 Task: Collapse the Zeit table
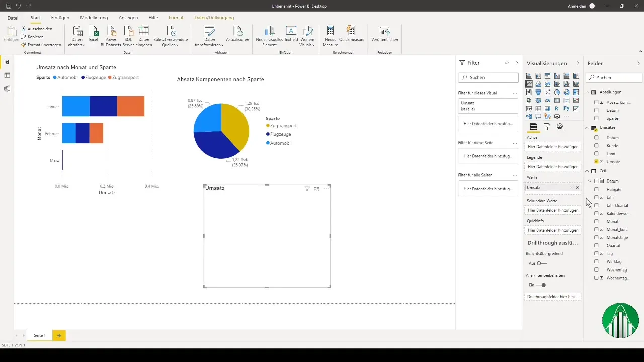click(587, 171)
